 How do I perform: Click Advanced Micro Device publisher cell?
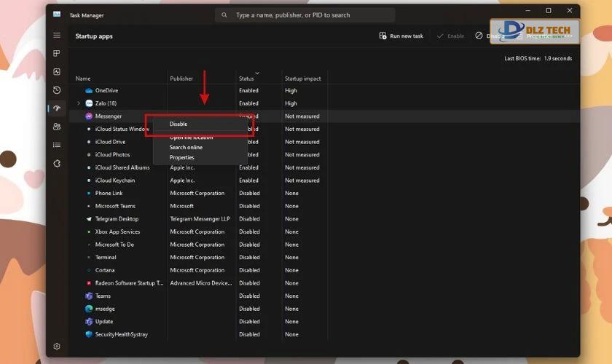tap(201, 283)
